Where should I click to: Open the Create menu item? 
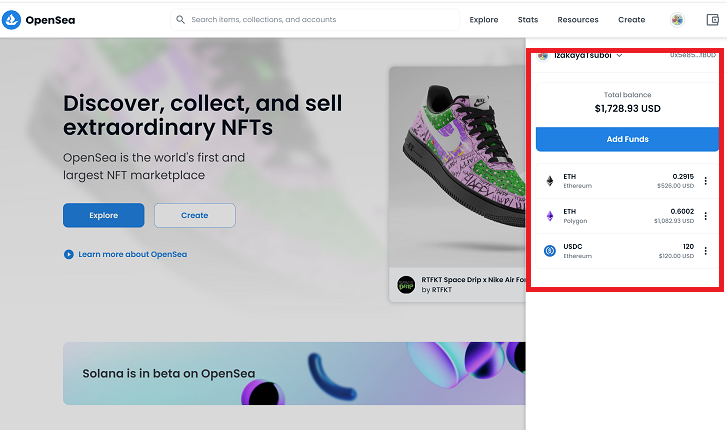click(631, 19)
